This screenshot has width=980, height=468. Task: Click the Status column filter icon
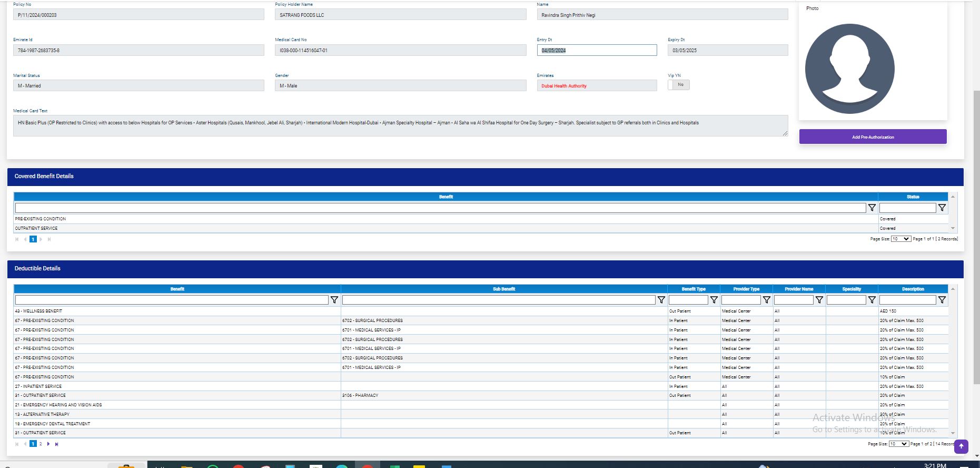click(x=942, y=208)
